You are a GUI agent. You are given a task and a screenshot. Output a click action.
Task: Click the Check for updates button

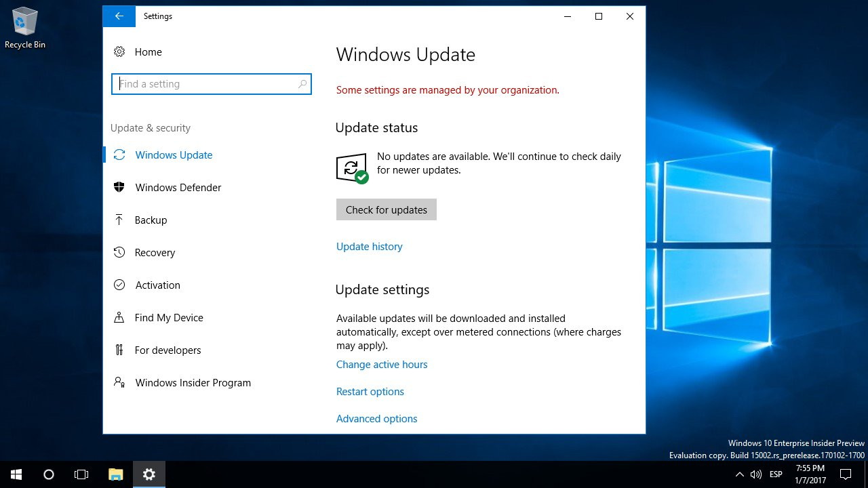click(x=387, y=210)
